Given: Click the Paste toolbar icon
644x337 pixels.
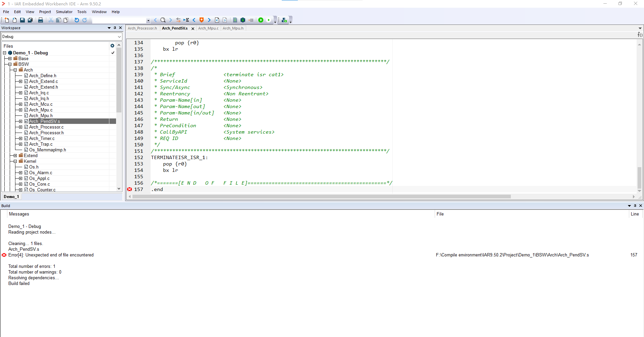Looking at the screenshot, I should click(x=66, y=20).
